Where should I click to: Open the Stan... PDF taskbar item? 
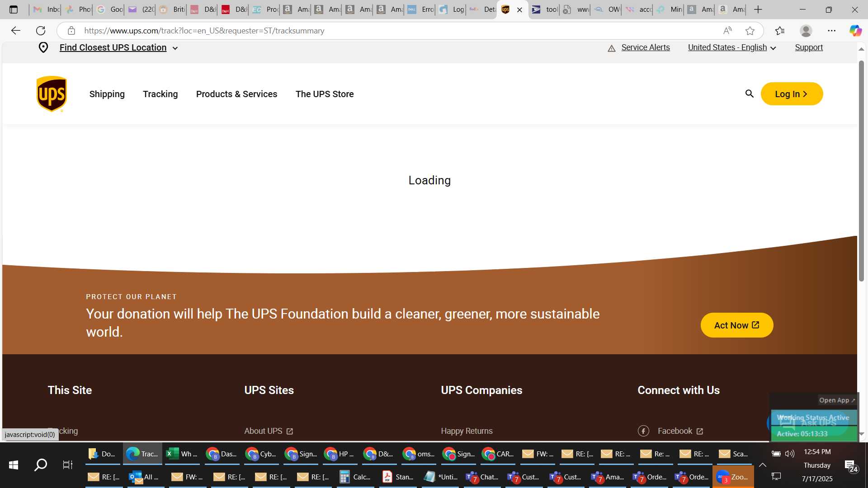(x=397, y=477)
